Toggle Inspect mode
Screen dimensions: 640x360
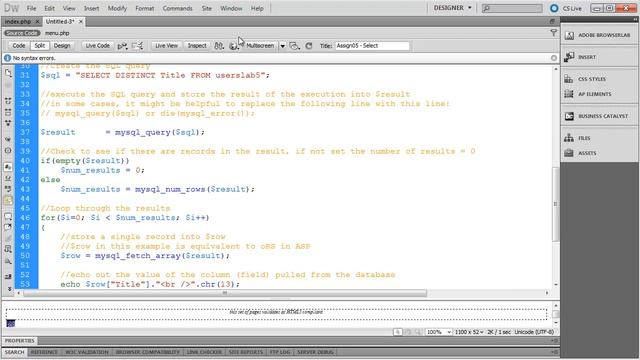click(x=197, y=46)
